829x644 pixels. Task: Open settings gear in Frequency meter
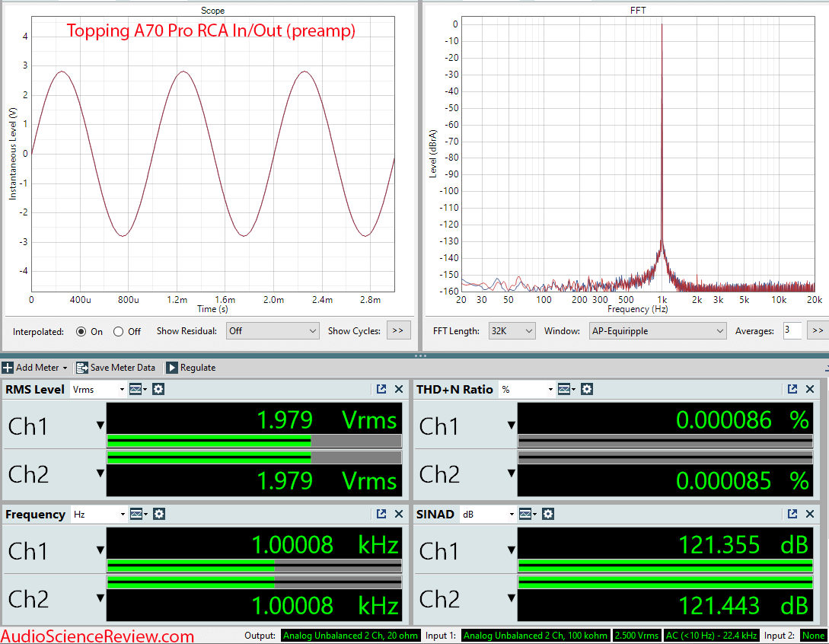(x=158, y=514)
